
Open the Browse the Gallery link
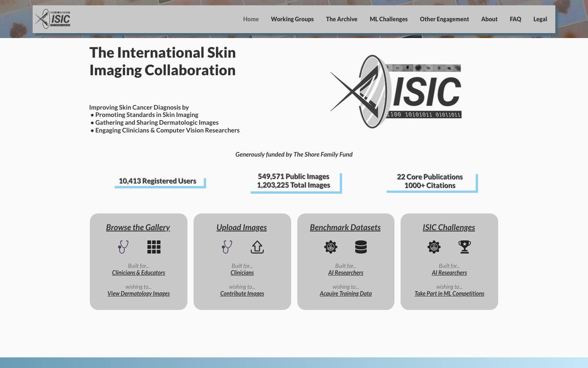[x=138, y=227]
